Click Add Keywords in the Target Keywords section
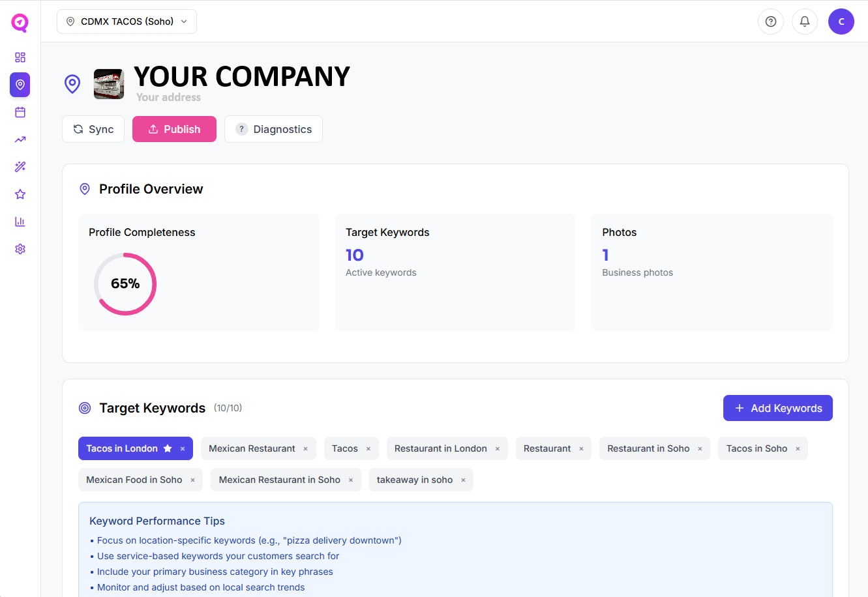Screen dimensions: 868x597 click(x=777, y=408)
